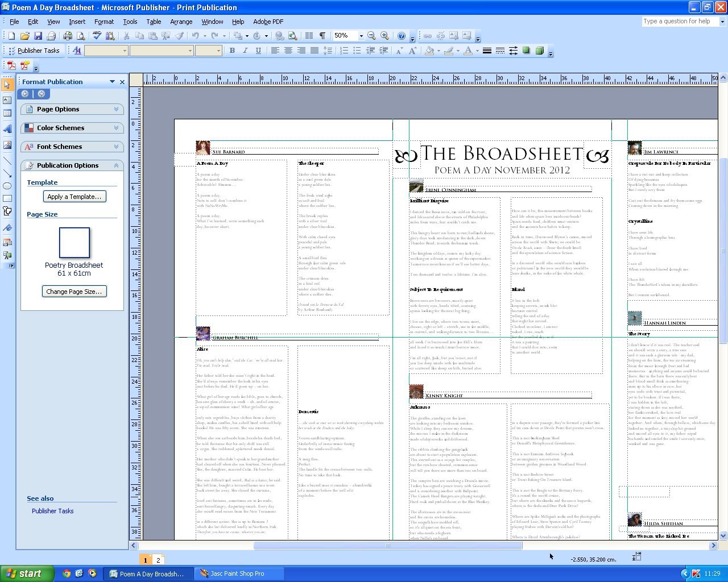Open Print Preview from the toolbar
This screenshot has width=728, height=582.
(80, 35)
